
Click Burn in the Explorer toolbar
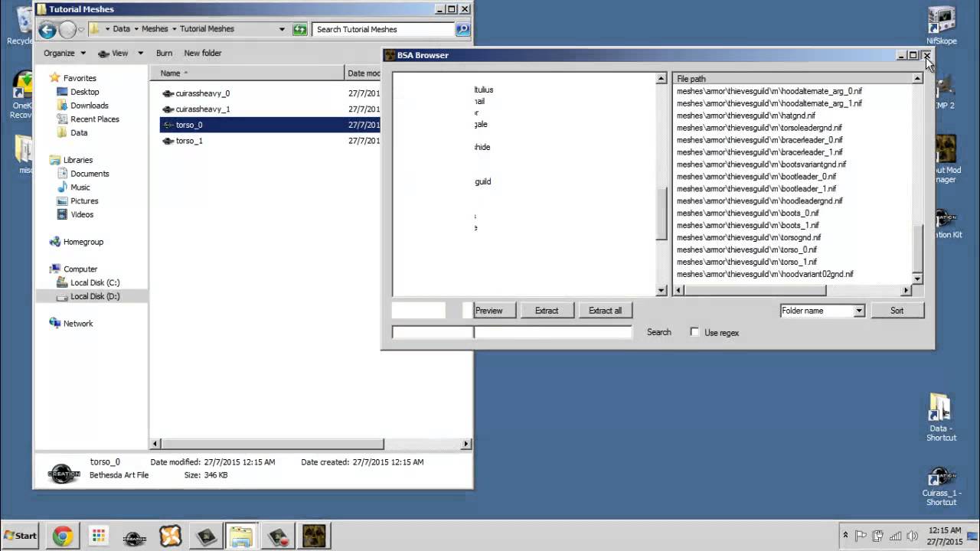point(164,53)
